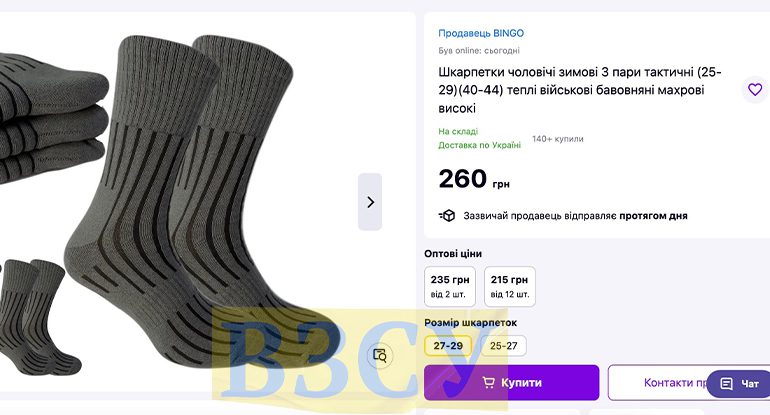Screen dimensions: 770x415
Task: Select sock size 27-29
Action: (x=448, y=346)
